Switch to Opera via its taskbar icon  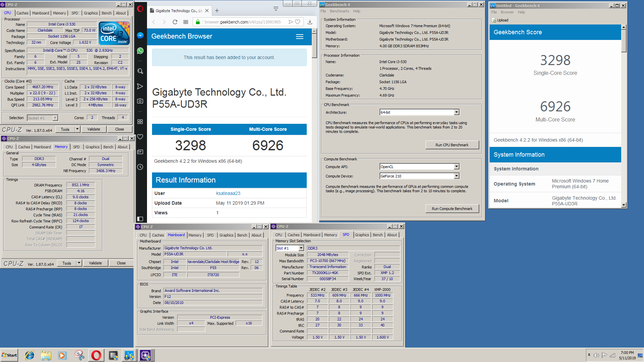[96, 355]
